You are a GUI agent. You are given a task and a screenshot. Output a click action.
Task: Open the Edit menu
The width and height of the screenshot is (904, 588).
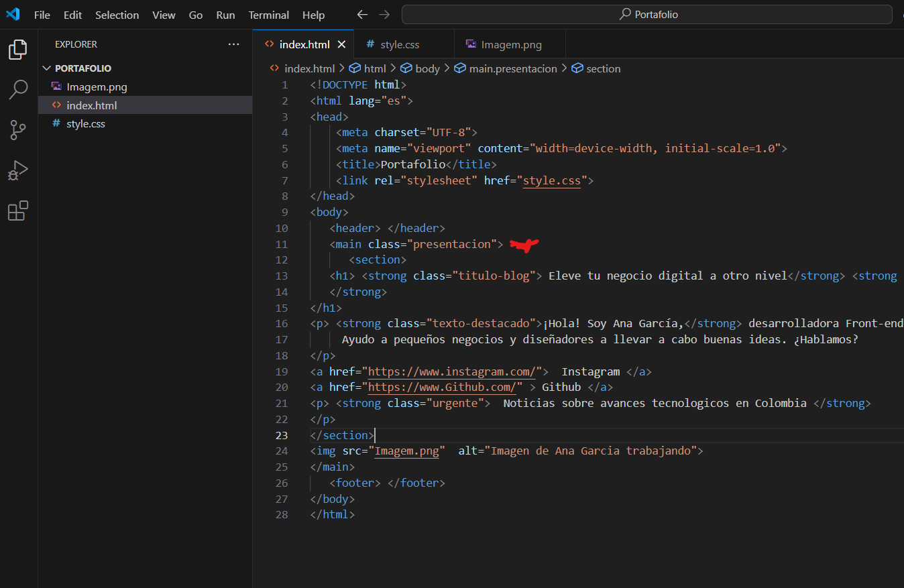(x=72, y=15)
